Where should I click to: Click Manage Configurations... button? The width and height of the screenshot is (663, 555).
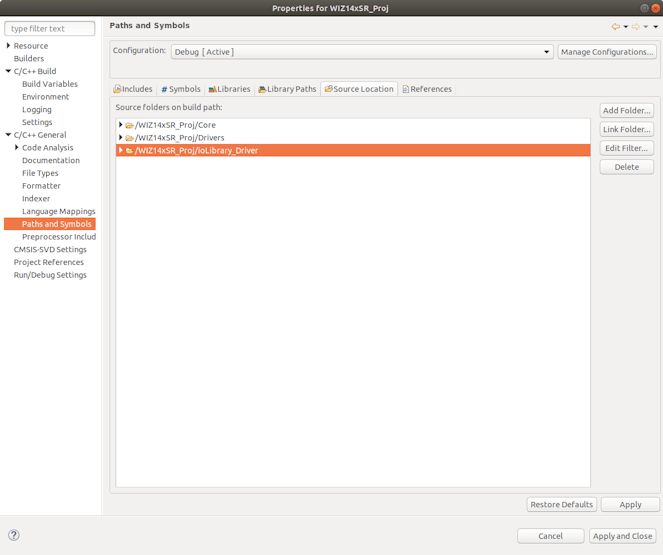607,52
